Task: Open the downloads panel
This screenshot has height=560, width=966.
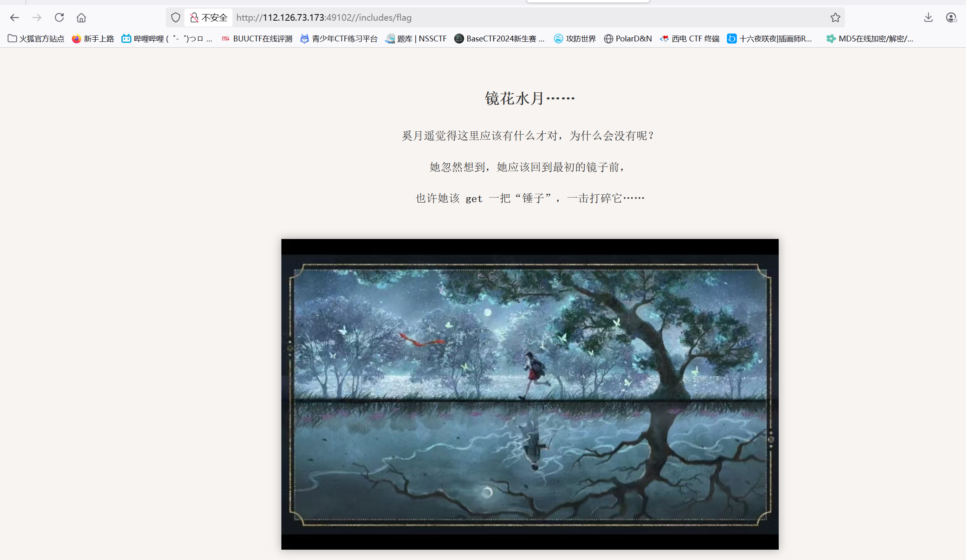Action: [x=928, y=17]
